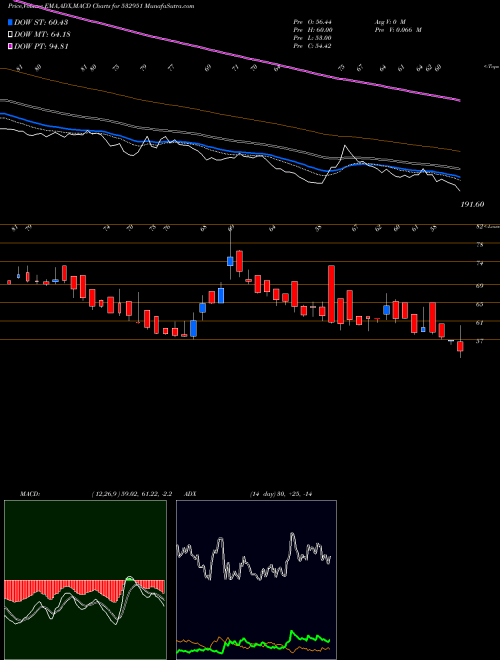This screenshot has height=660, width=500.
Task: Click the 'Pre L: 53.60' low value
Action: tap(313, 38)
